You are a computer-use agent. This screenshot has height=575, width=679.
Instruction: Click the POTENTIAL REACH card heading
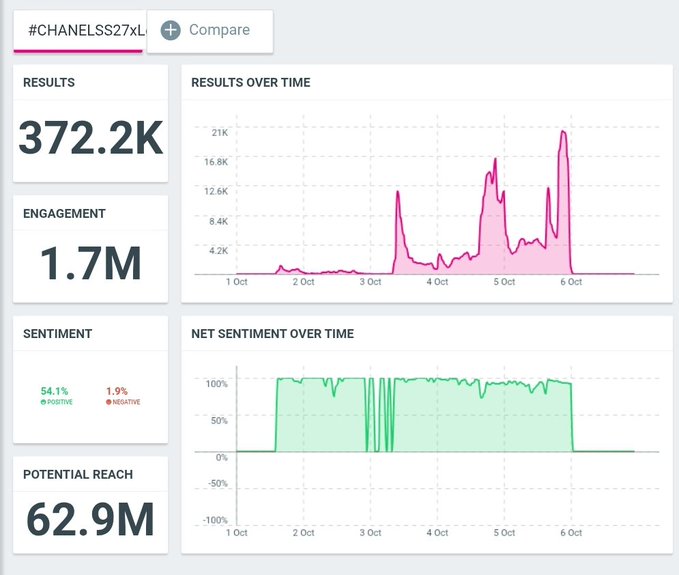[x=78, y=475]
